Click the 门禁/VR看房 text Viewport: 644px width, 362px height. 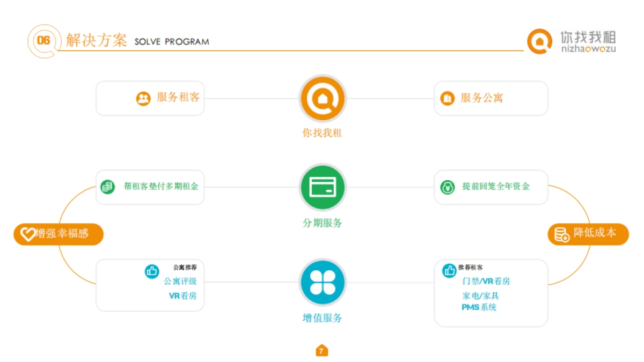(486, 282)
